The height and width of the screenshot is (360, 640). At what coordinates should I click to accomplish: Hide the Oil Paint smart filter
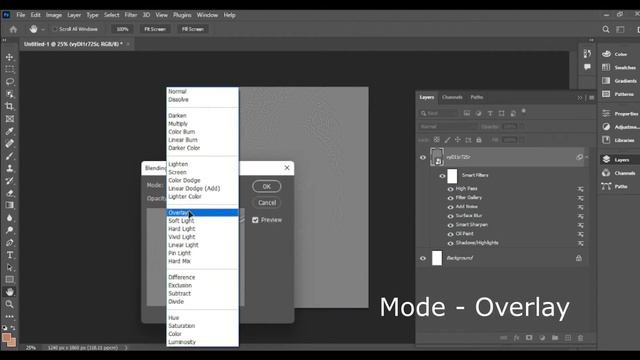coord(450,234)
